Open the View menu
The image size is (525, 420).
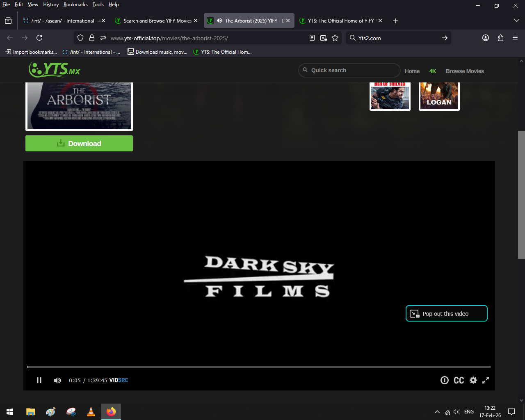pos(33,5)
